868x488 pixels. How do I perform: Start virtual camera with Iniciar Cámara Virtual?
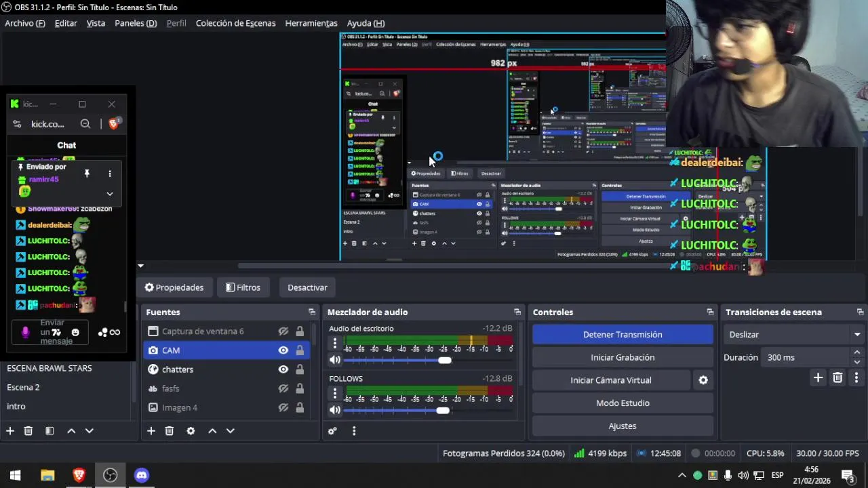(611, 380)
